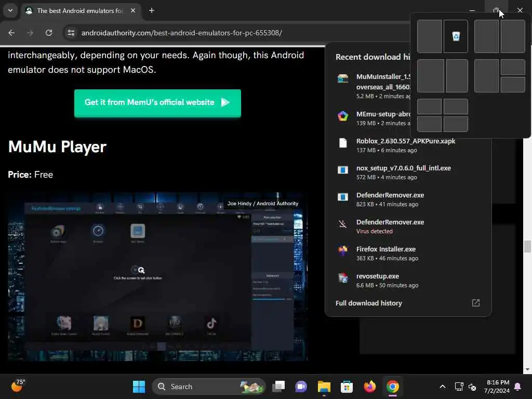Click the MuMu Player heading text
This screenshot has width=532, height=399.
pos(57,147)
